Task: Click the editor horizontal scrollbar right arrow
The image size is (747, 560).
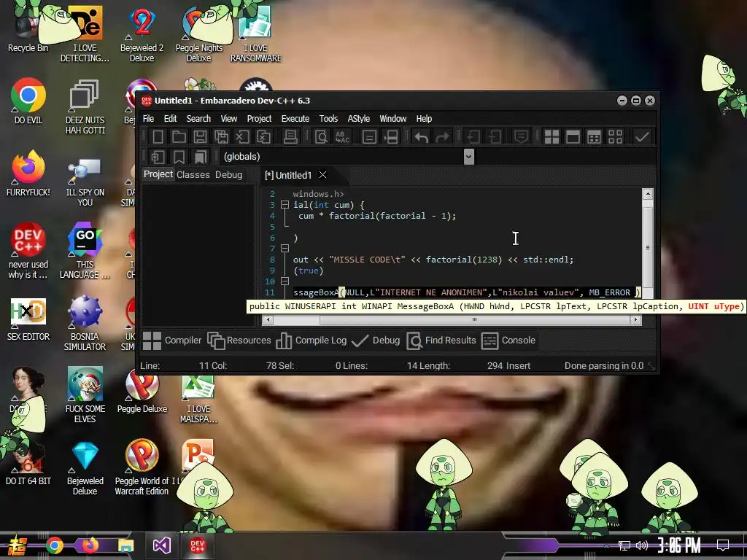Action: coord(635,320)
